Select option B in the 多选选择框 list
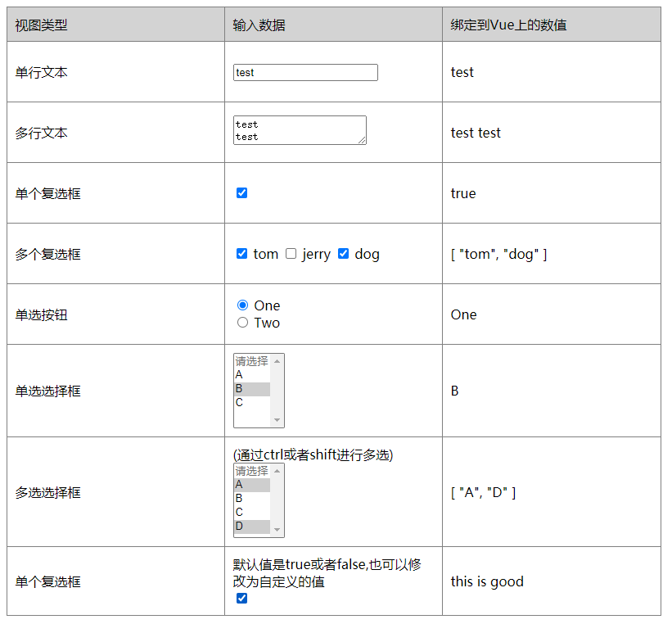 [252, 499]
